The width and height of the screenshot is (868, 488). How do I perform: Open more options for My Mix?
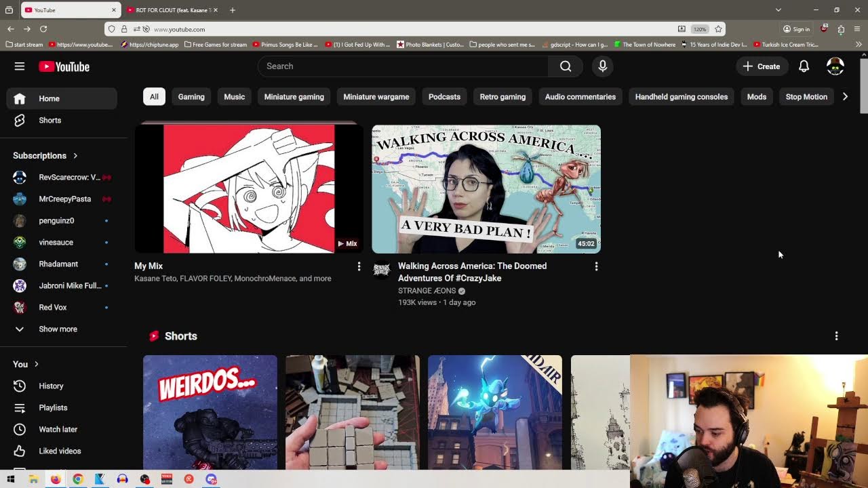(359, 266)
